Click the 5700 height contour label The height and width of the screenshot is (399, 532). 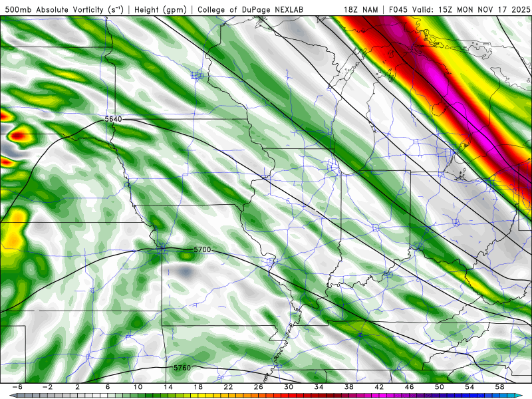pos(202,250)
